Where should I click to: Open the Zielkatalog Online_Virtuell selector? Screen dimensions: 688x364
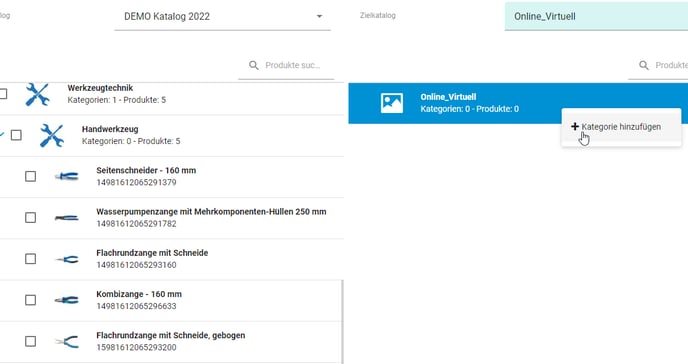pos(596,17)
